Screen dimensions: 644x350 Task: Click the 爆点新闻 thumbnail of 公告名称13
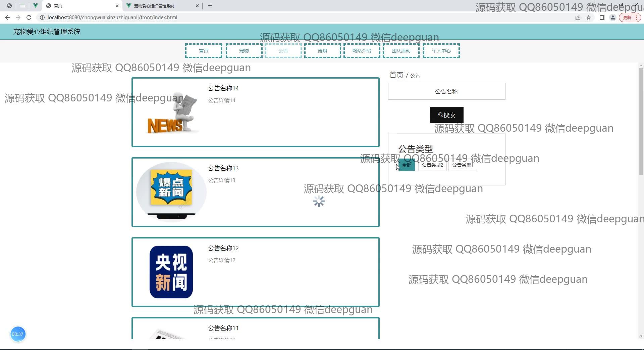171,192
